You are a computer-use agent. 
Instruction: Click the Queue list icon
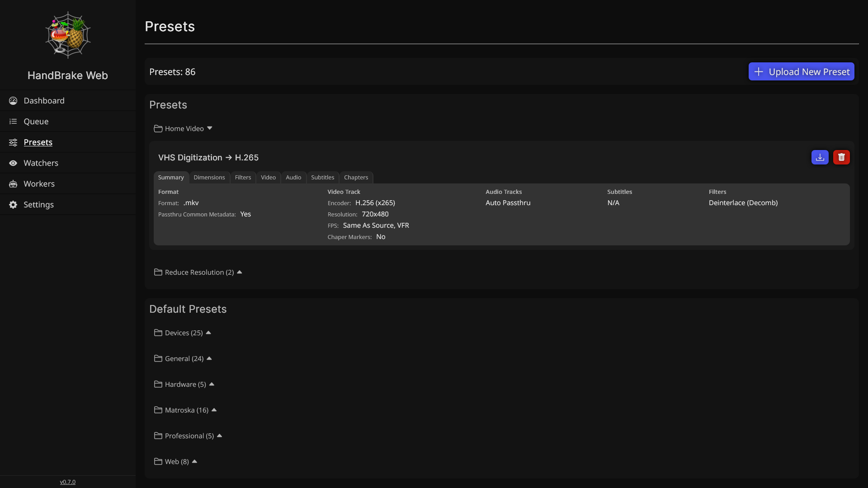click(x=13, y=122)
